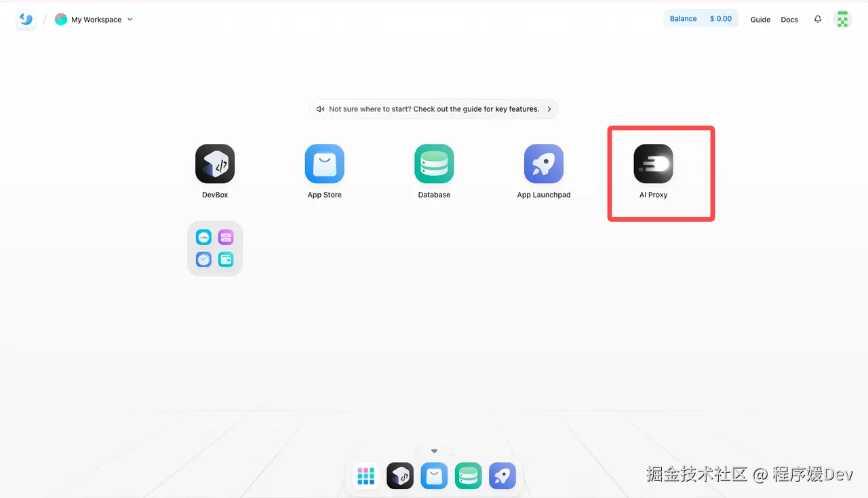
Task: Open App Launchpad from the bottom dock
Action: coord(502,476)
